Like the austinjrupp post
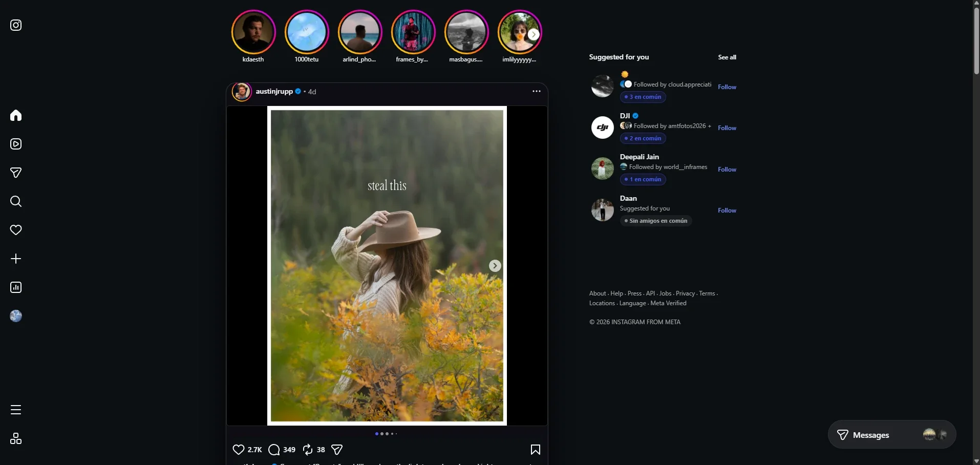This screenshot has height=465, width=980. pos(239,450)
